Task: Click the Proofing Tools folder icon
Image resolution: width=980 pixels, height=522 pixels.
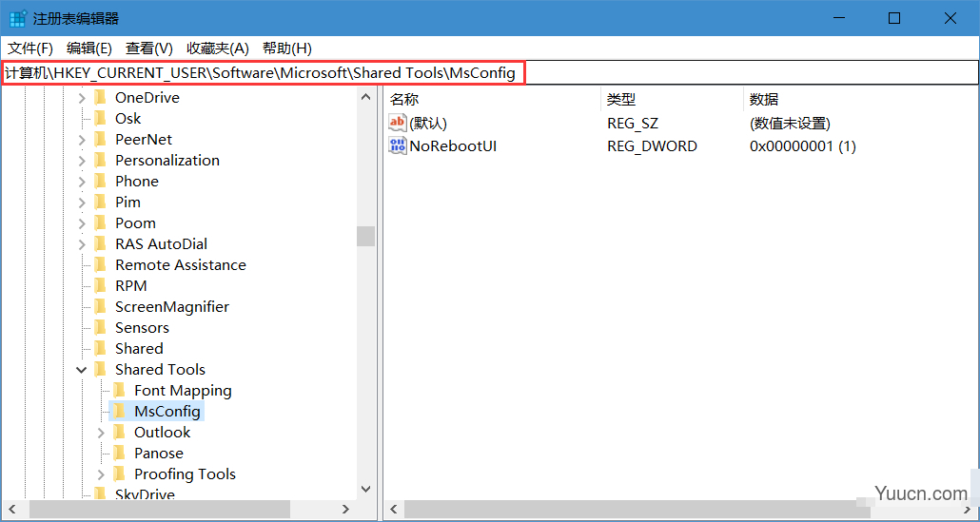Action: click(x=119, y=474)
